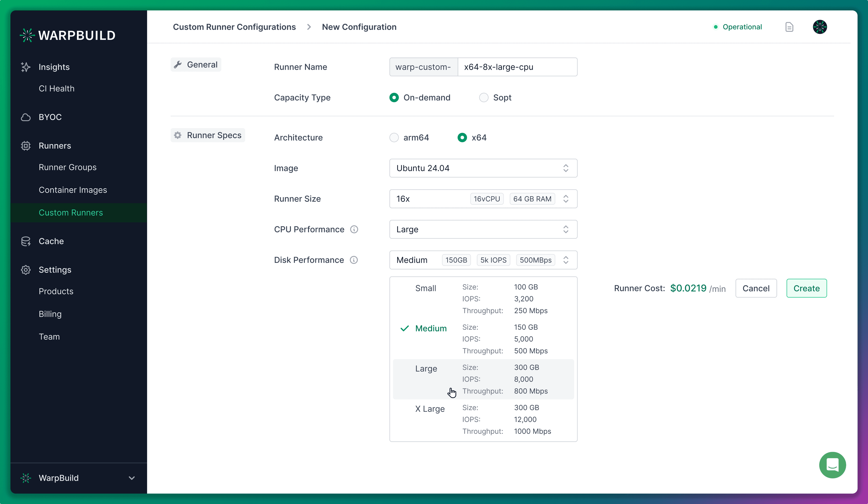Image resolution: width=868 pixels, height=504 pixels.
Task: Select On-demand capacity type
Action: (394, 97)
